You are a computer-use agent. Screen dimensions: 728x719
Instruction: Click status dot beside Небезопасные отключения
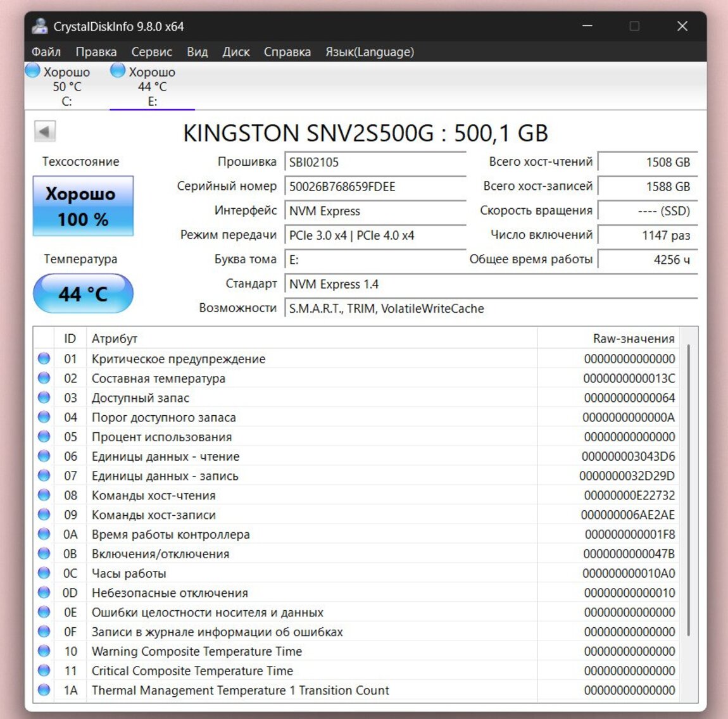(x=44, y=593)
